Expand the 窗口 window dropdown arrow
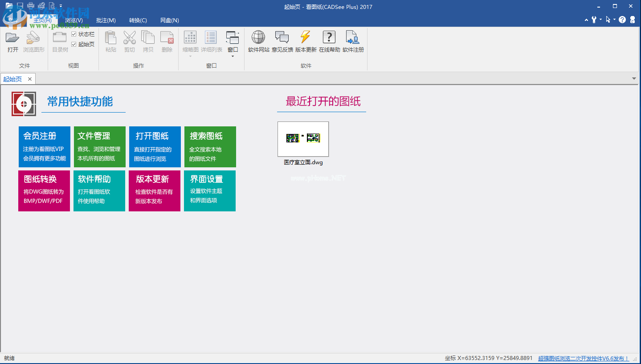This screenshot has width=641, height=364. [233, 56]
